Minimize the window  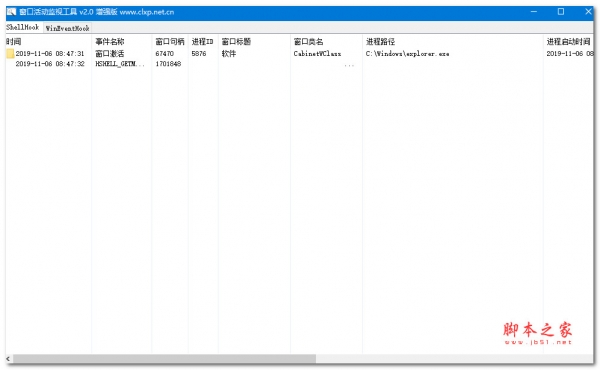534,12
